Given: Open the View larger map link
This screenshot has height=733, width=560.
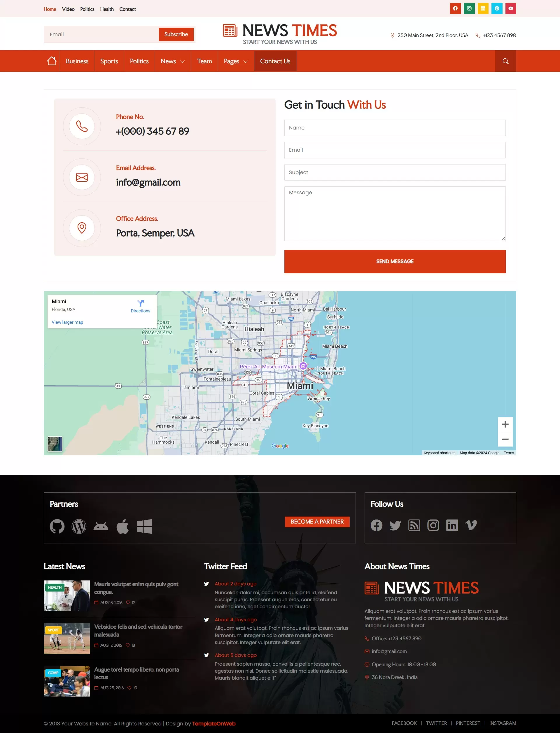Looking at the screenshot, I should pos(67,322).
